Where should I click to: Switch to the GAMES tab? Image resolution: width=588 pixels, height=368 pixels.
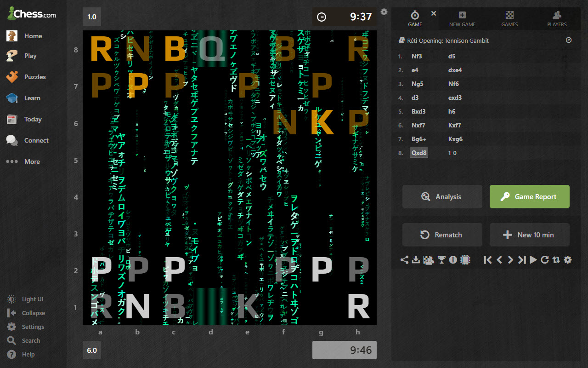(x=509, y=19)
